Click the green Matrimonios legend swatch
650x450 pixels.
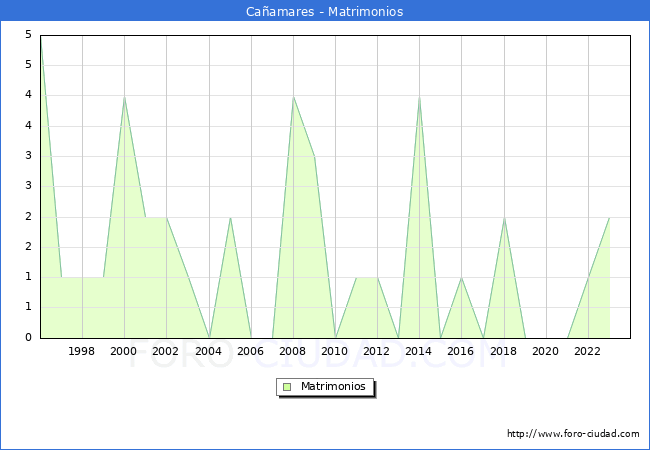(287, 387)
